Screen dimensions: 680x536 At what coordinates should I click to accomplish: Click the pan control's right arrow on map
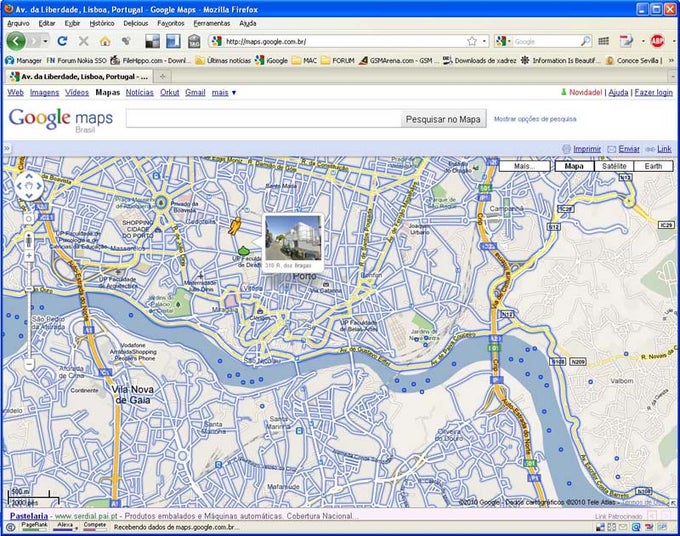(x=39, y=186)
